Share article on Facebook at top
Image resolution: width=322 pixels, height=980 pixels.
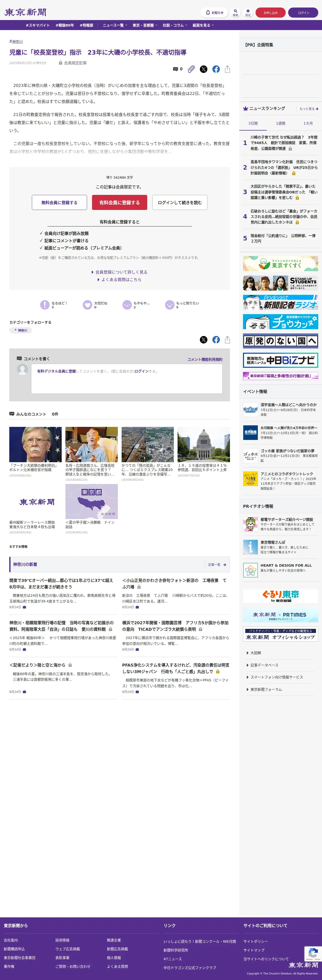pyautogui.click(x=216, y=69)
